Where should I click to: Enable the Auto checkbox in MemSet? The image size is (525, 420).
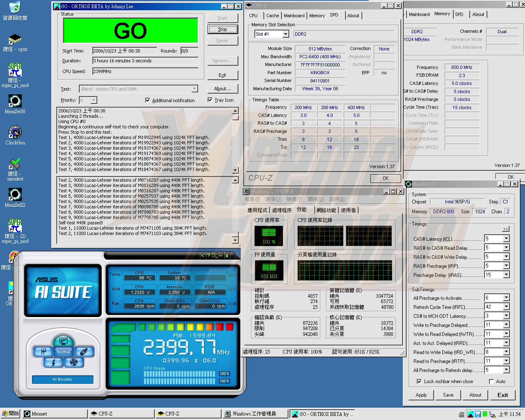[491, 381]
